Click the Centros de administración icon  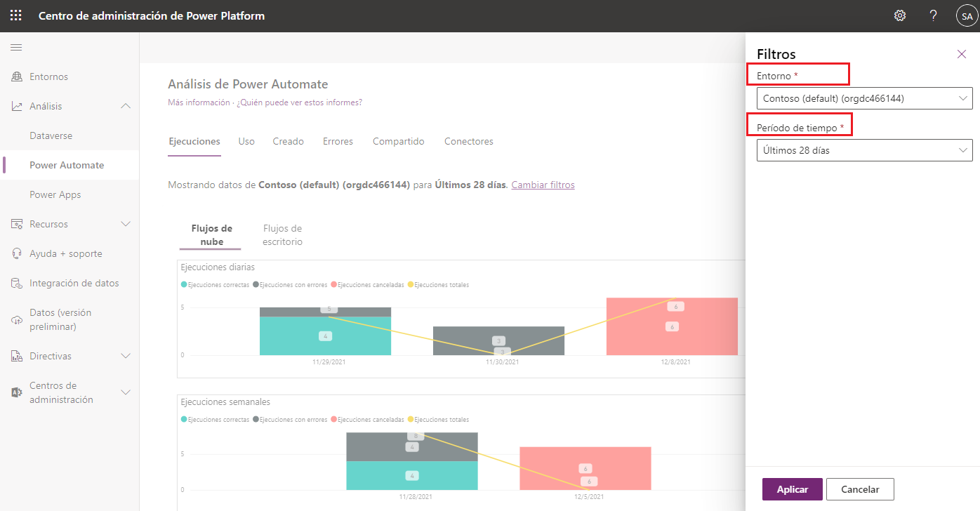[17, 392]
